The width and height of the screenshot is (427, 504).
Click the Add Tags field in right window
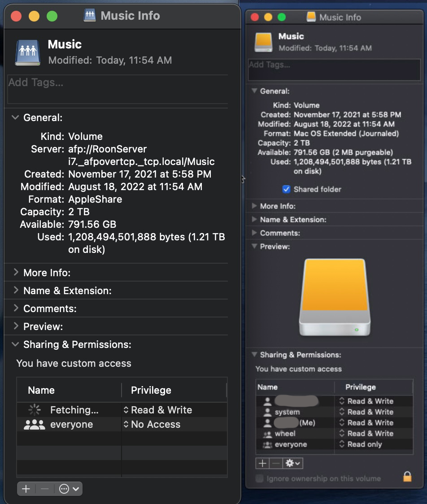(x=335, y=70)
